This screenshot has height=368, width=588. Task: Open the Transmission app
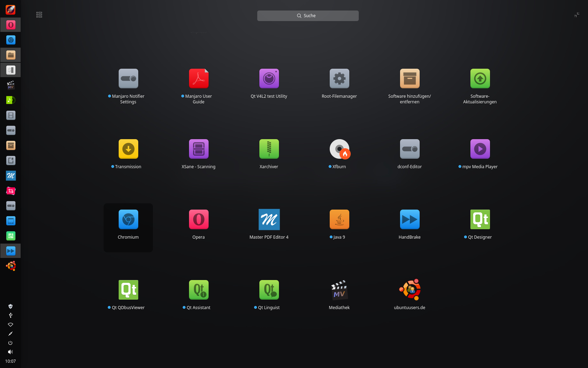[x=128, y=149]
